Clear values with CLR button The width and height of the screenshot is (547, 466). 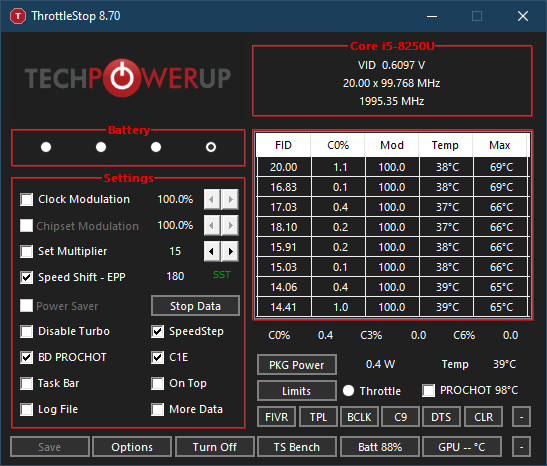click(x=484, y=417)
